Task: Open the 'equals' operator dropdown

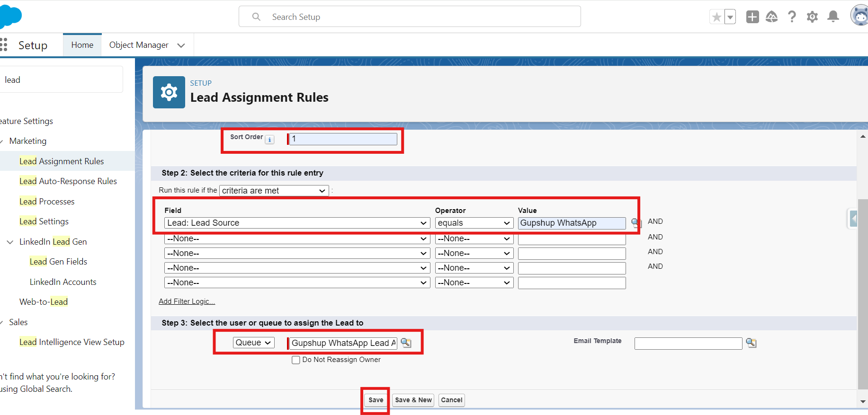Action: (x=474, y=223)
